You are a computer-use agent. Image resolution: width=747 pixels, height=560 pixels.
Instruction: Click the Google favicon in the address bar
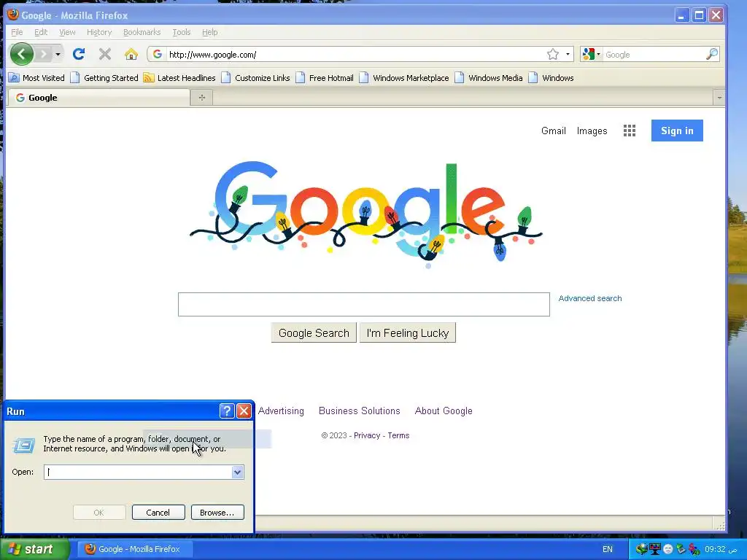[158, 54]
